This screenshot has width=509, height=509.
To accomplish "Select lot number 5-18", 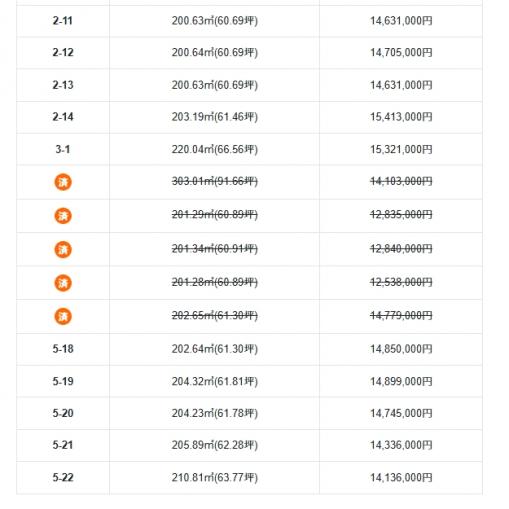I will [x=63, y=349].
